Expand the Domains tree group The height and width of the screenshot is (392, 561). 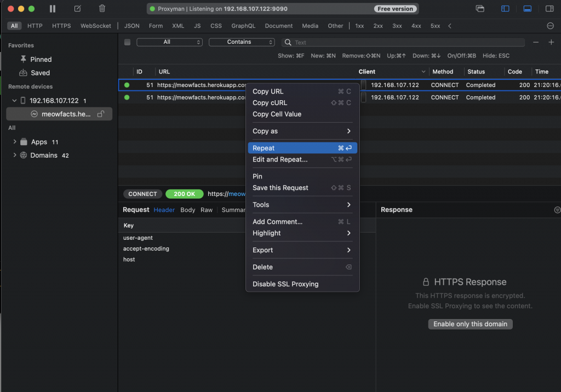[15, 155]
